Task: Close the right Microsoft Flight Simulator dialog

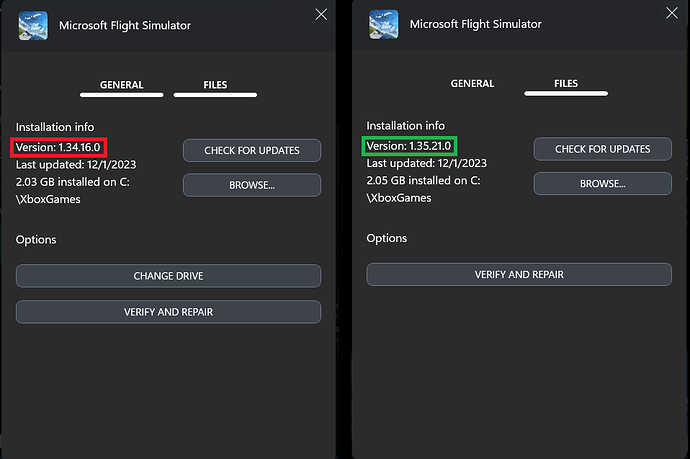Action: click(x=672, y=13)
